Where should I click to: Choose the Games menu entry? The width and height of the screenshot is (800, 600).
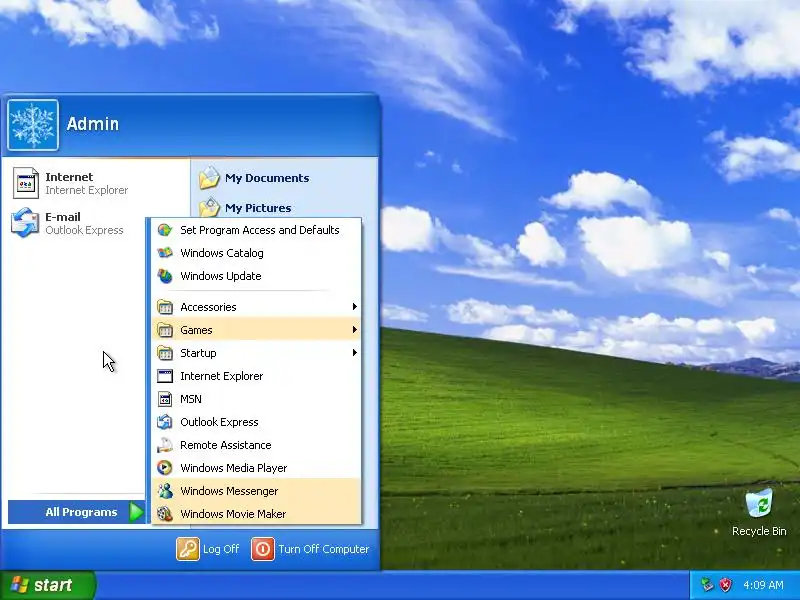click(256, 330)
